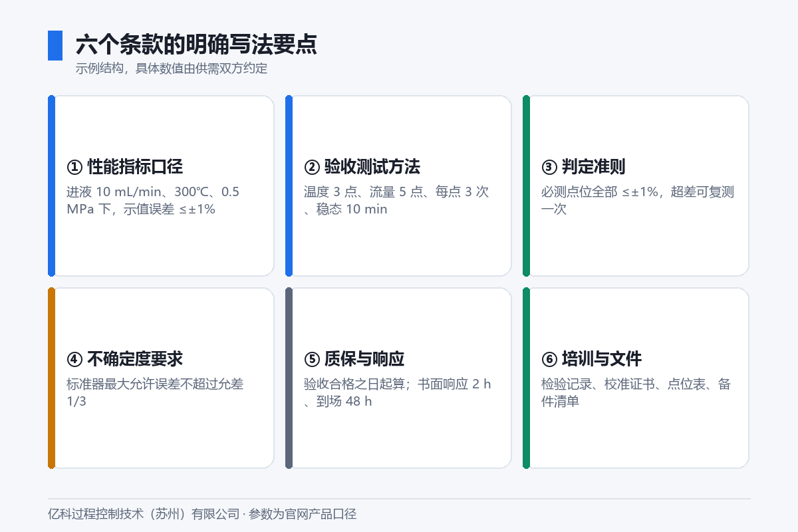Select the heading ④ 不确定度要求
Screen dimensions: 798x532
pos(125,359)
